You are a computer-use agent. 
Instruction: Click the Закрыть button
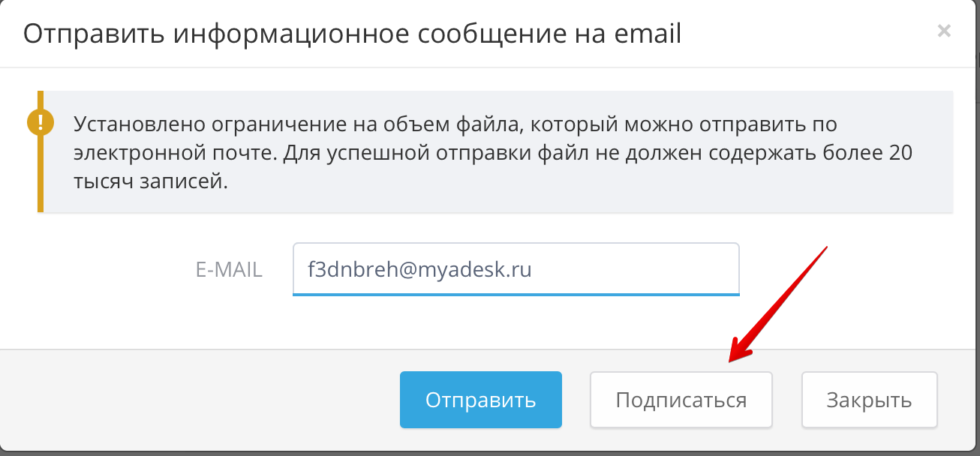coord(870,400)
